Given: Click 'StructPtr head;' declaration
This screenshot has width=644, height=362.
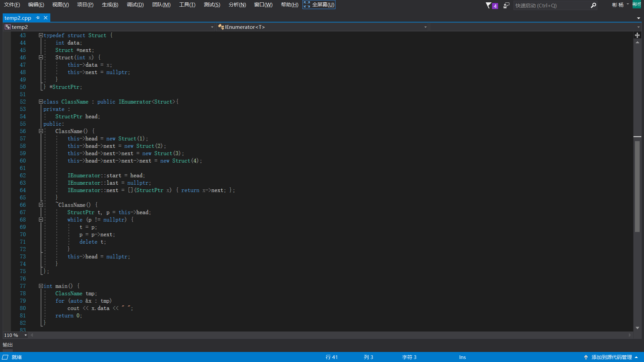Looking at the screenshot, I should 78,116.
